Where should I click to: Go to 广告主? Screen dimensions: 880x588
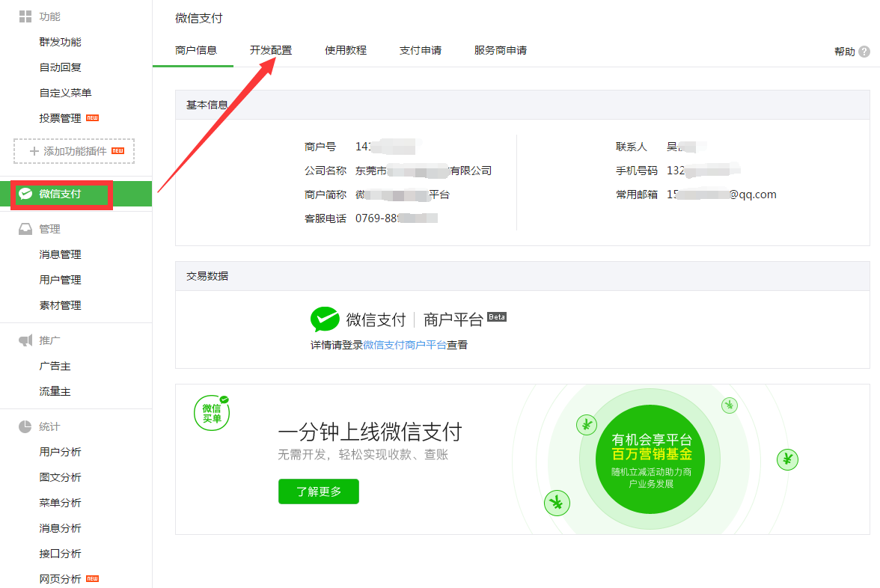(x=55, y=367)
